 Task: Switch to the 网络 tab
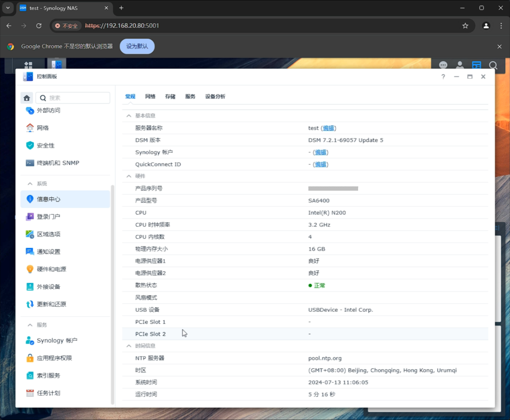coord(150,97)
